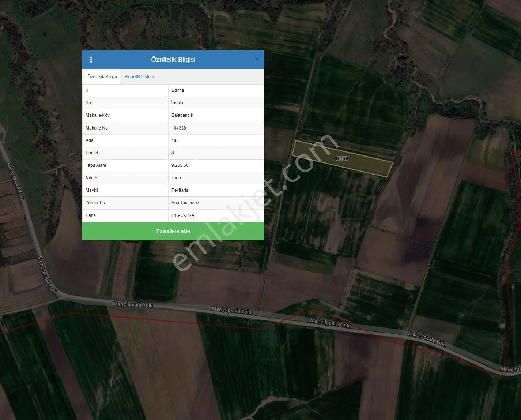Switch to the Öznitelik Bilgisi tab
Viewport: 521px width, 420px height.
coord(102,77)
